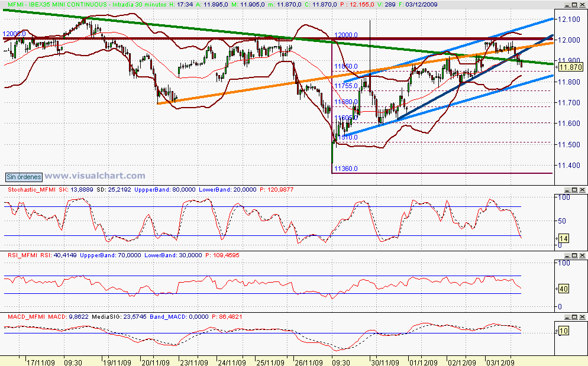Click the '11680.0' level label on chart

pos(345,102)
